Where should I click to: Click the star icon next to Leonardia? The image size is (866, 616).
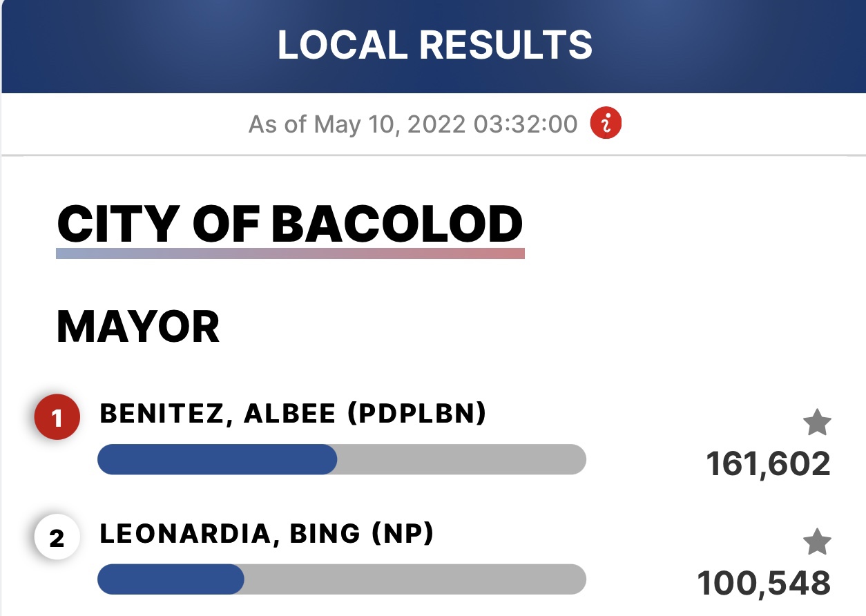(817, 541)
